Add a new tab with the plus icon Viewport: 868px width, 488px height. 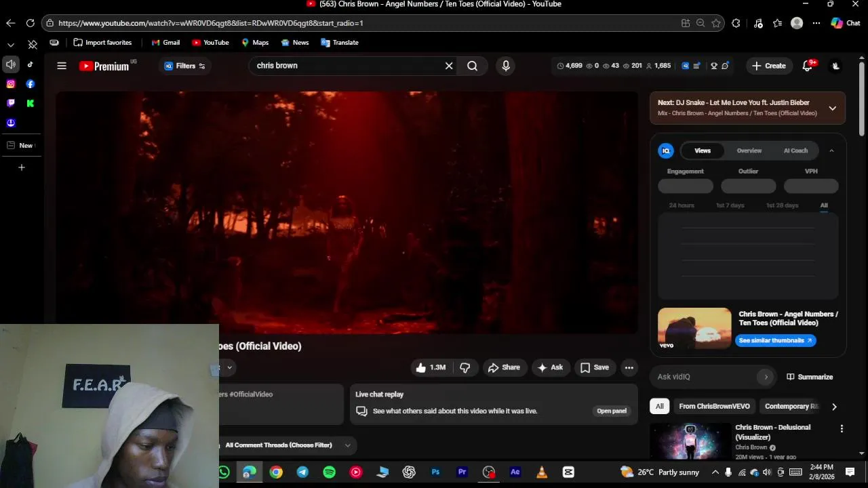(21, 167)
